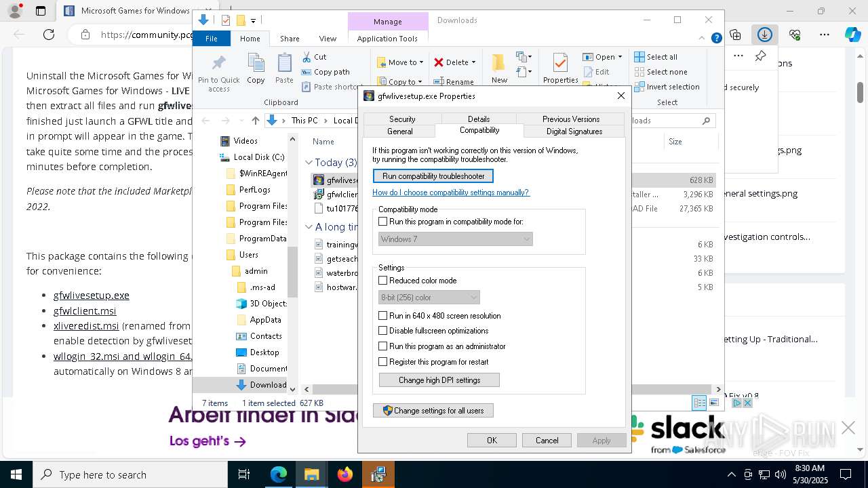Open the gfwlivesetup.exe link on the web page
Viewport: 868px width, 488px height.
pyautogui.click(x=92, y=296)
